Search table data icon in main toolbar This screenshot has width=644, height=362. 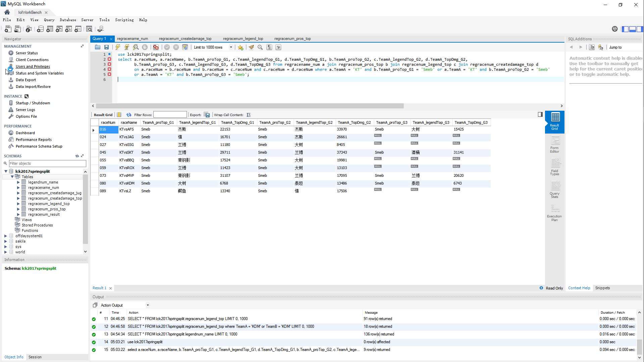pos(89,29)
